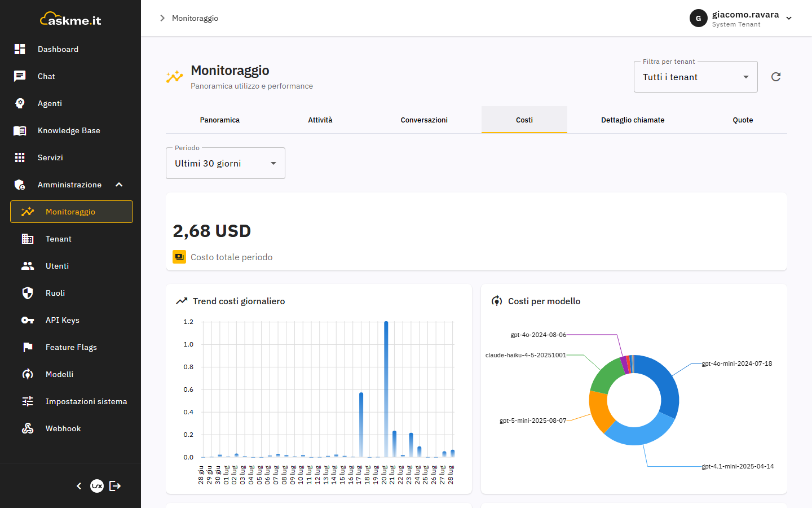Expand the breadcrumb chevron before Monitoraggio
The width and height of the screenshot is (812, 508).
[x=162, y=18]
